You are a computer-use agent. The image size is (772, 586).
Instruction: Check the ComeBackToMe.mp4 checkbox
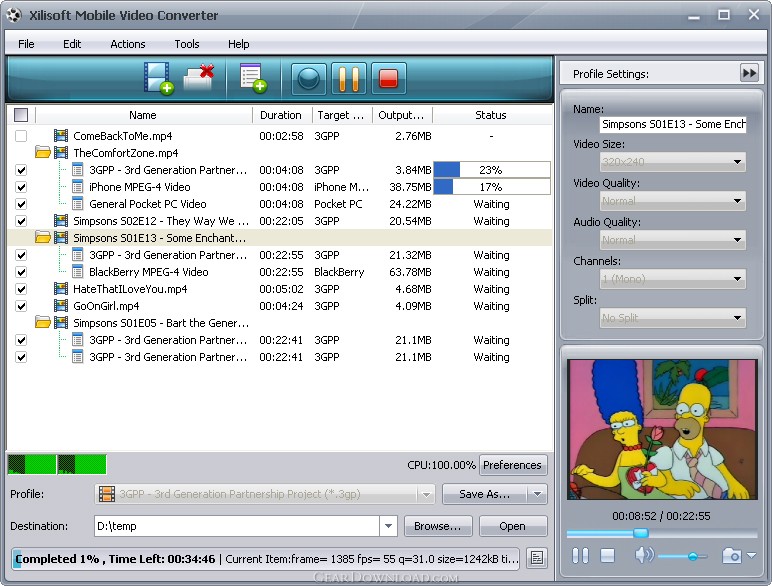point(21,136)
